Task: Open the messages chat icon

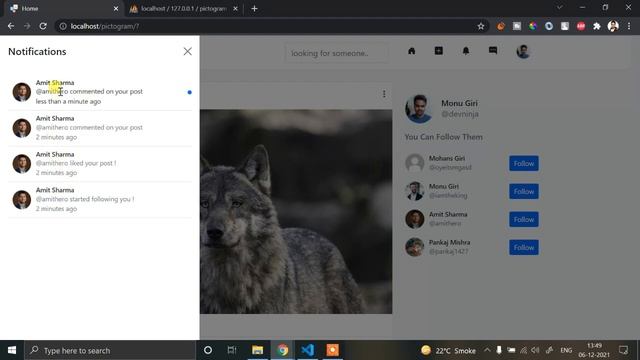Action: pos(493,51)
